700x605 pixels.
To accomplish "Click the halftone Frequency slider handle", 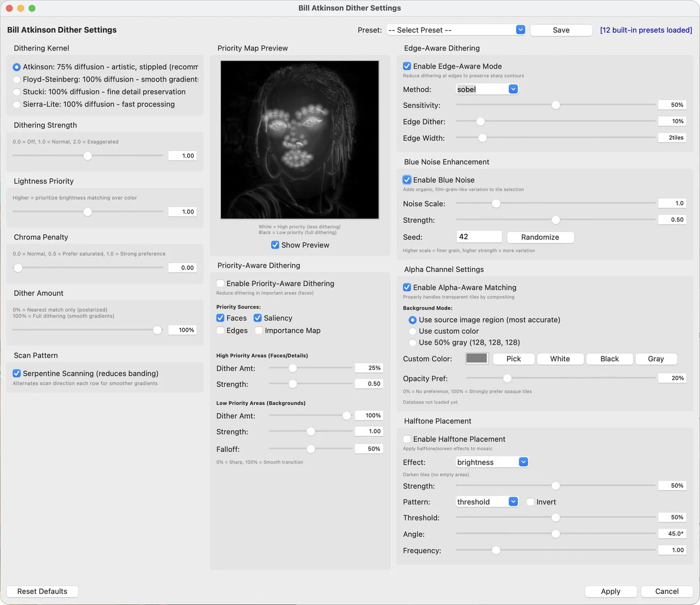I will [x=496, y=550].
